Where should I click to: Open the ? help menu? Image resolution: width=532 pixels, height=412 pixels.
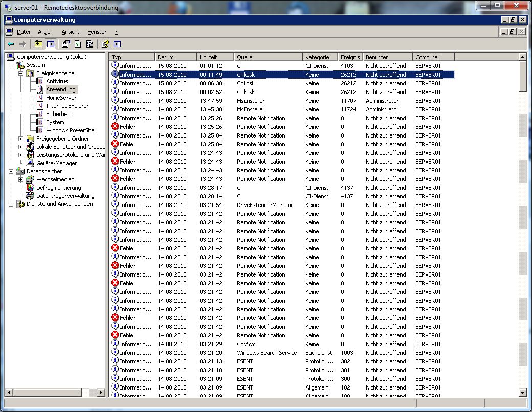point(116,32)
